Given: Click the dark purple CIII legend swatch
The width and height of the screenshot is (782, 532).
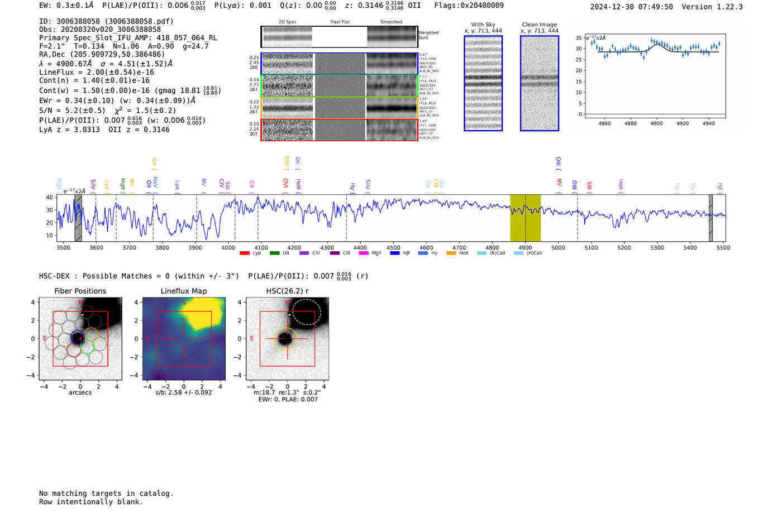Looking at the screenshot, I should coord(334,253).
